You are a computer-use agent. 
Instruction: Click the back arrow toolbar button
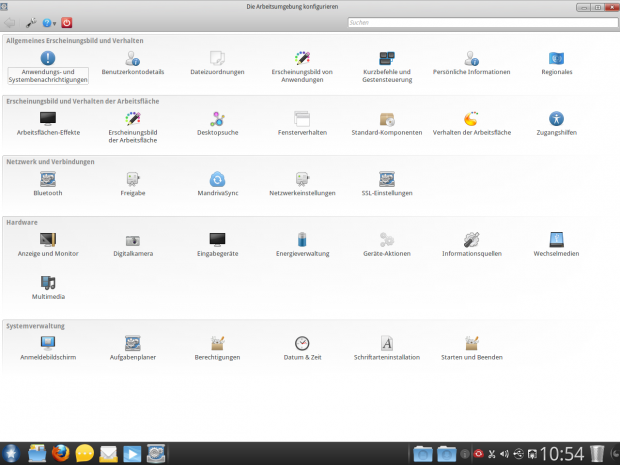pos(9,23)
